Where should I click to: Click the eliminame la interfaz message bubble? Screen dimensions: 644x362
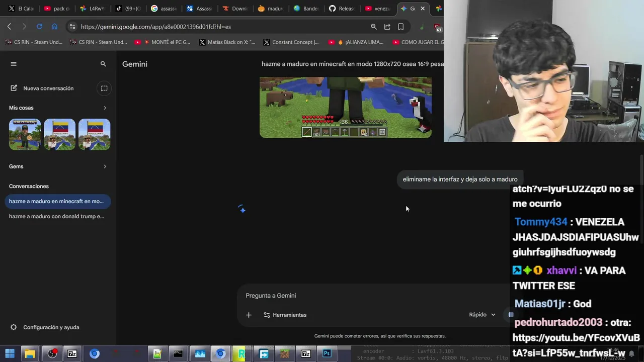[x=460, y=179]
